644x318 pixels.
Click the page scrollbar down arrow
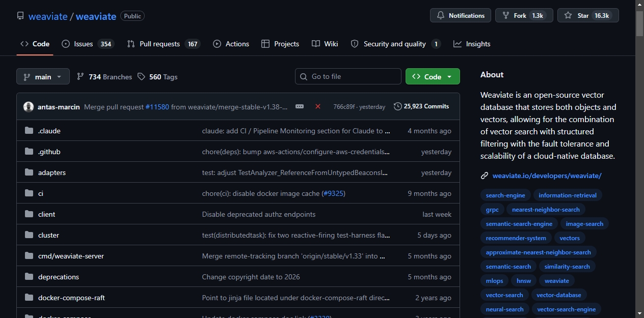[639, 313]
